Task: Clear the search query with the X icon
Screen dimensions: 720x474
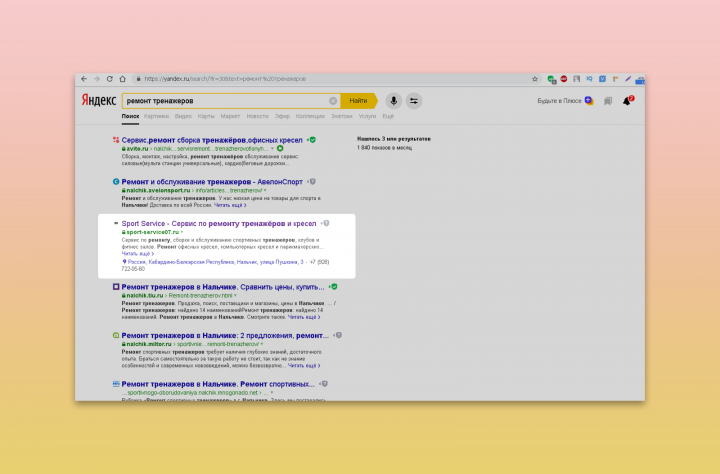Action: [x=333, y=101]
